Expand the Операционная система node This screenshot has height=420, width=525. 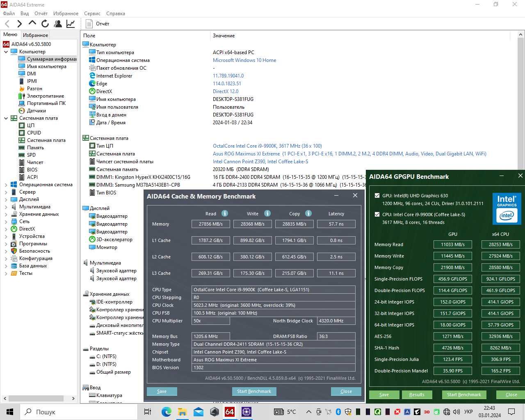6,185
